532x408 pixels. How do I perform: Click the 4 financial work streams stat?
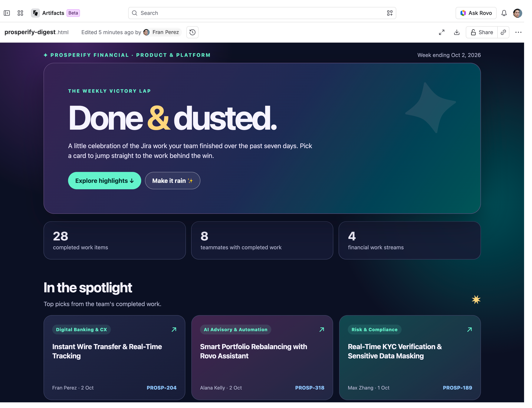pyautogui.click(x=409, y=240)
